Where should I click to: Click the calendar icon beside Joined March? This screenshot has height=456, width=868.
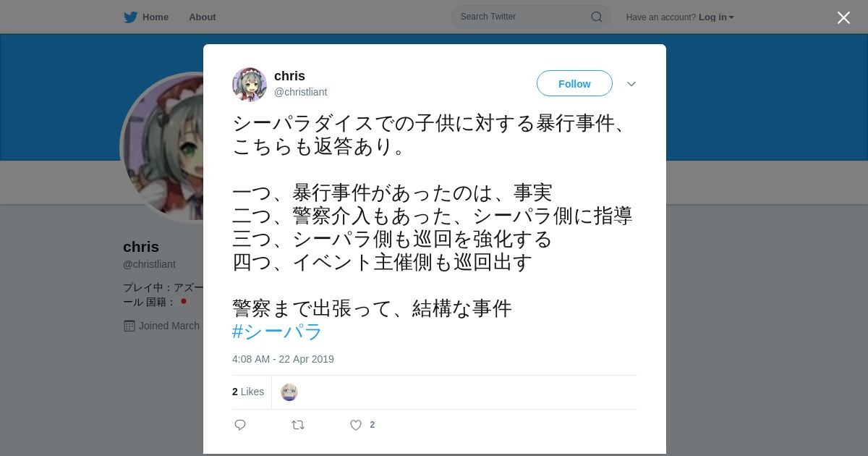tap(129, 326)
